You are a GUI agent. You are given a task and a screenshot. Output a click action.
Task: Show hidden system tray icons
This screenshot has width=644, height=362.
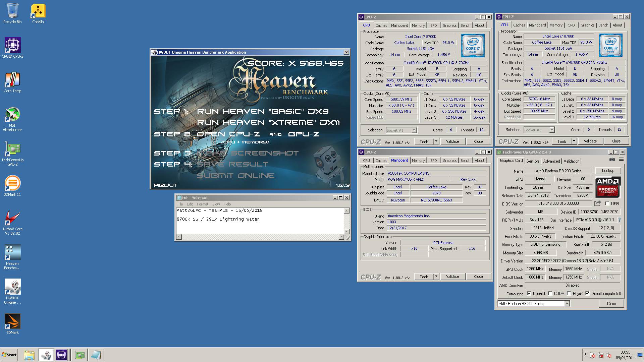tap(585, 355)
